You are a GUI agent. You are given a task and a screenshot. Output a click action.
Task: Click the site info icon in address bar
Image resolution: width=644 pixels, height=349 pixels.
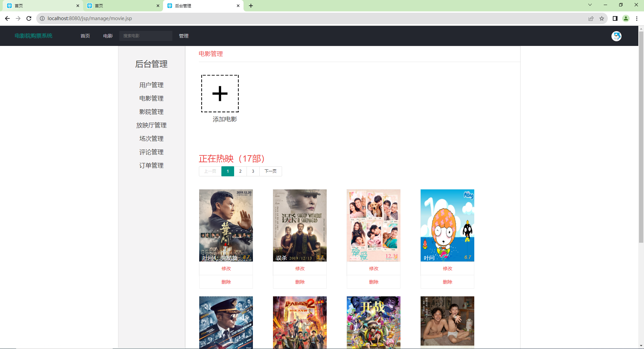(42, 18)
